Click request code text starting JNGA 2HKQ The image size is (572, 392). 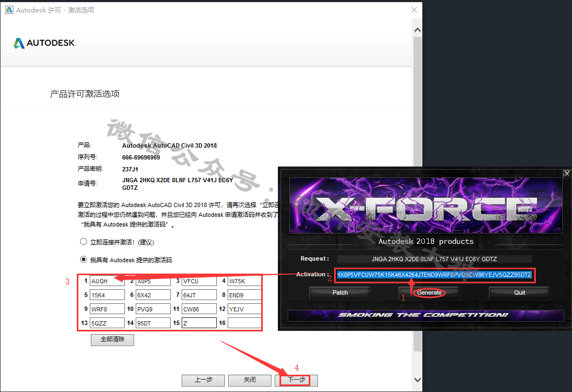pyautogui.click(x=177, y=184)
